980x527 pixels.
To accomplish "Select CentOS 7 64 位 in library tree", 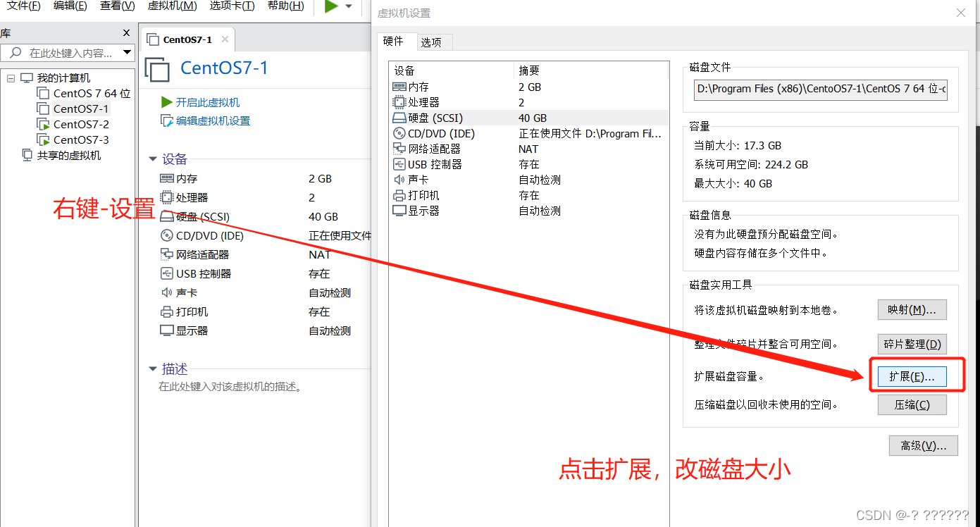I will pos(92,93).
